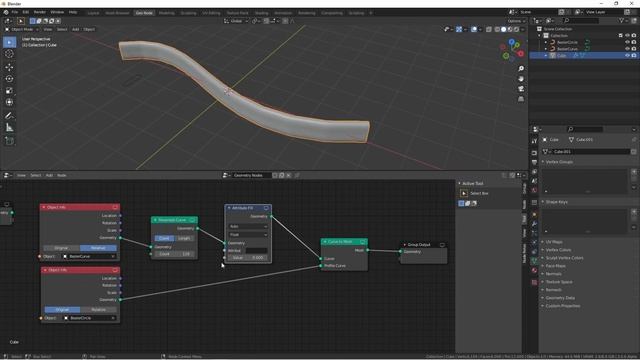Open the outliner filter funnel
The image size is (640, 360).
click(623, 20)
